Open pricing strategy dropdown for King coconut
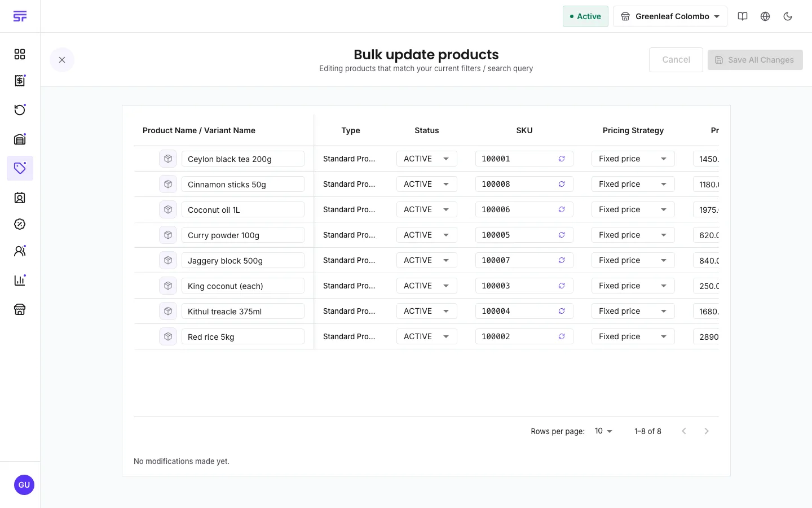This screenshot has height=508, width=812. coord(633,286)
